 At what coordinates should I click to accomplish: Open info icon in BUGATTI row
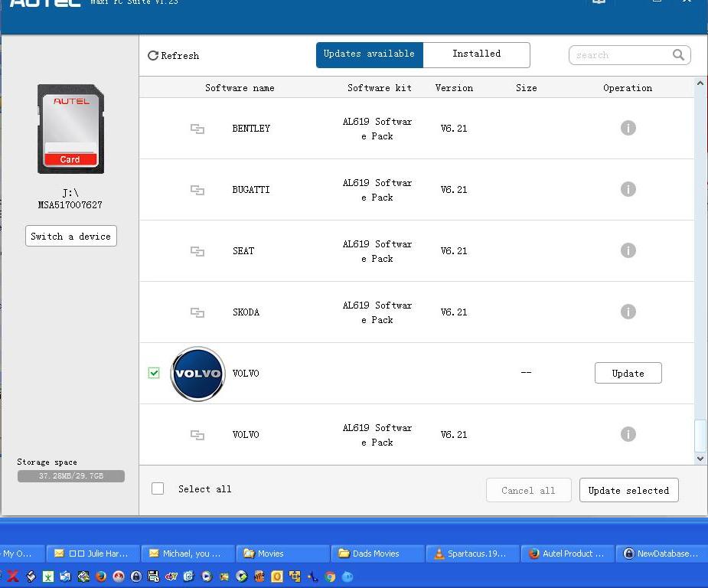[628, 189]
